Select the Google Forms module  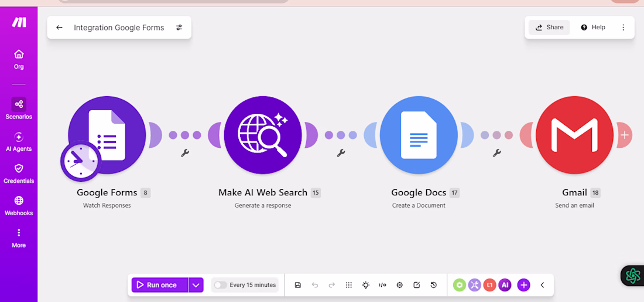pyautogui.click(x=107, y=135)
